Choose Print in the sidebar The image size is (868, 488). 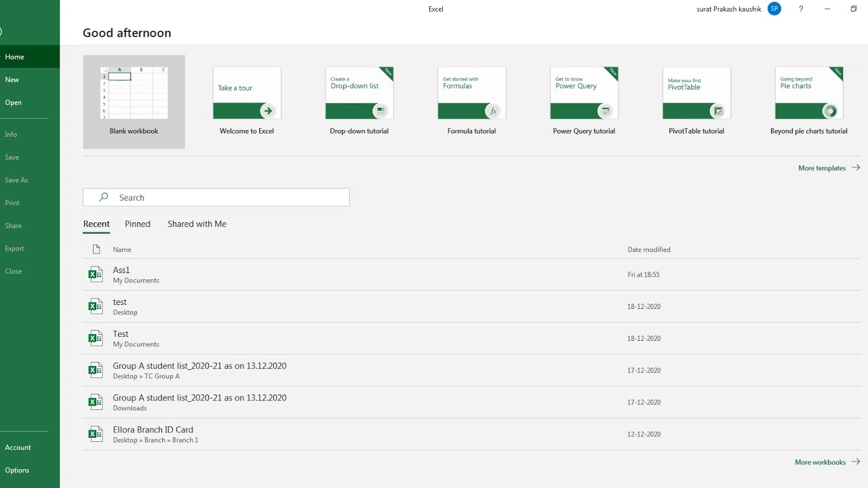(x=30, y=203)
